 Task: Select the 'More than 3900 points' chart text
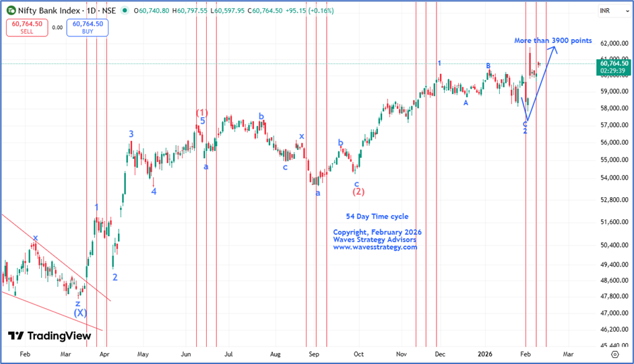(552, 40)
